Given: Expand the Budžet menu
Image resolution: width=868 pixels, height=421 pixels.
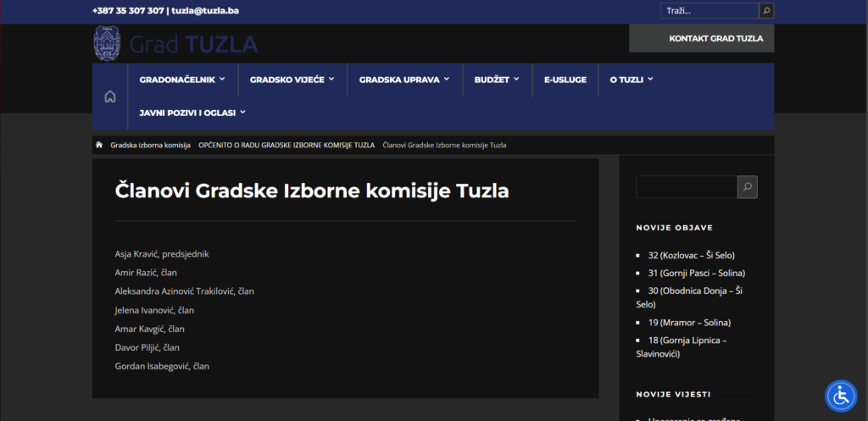Looking at the screenshot, I should pos(497,80).
